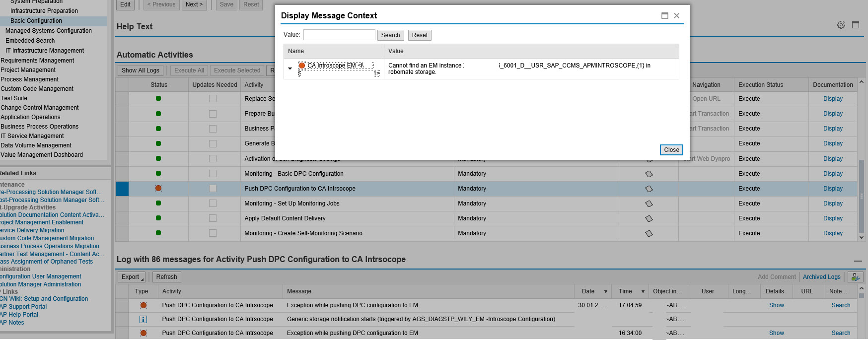Open Embedded Search in the navigation
The width and height of the screenshot is (868, 340).
(30, 41)
